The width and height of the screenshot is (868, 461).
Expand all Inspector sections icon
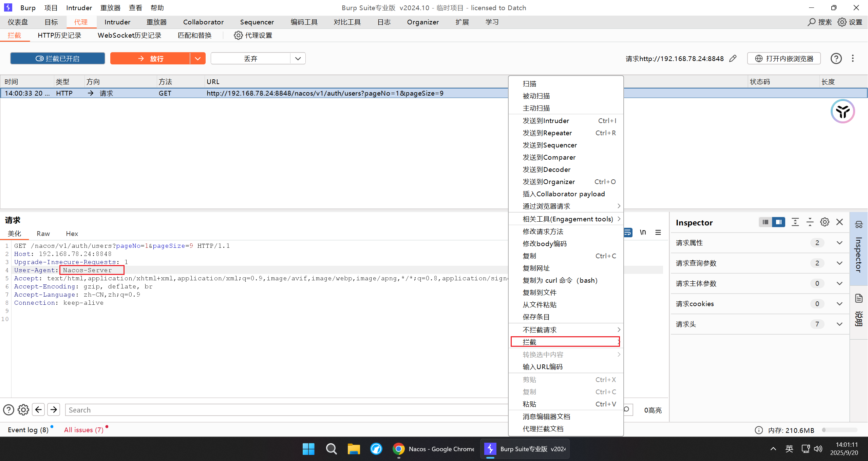click(x=795, y=222)
